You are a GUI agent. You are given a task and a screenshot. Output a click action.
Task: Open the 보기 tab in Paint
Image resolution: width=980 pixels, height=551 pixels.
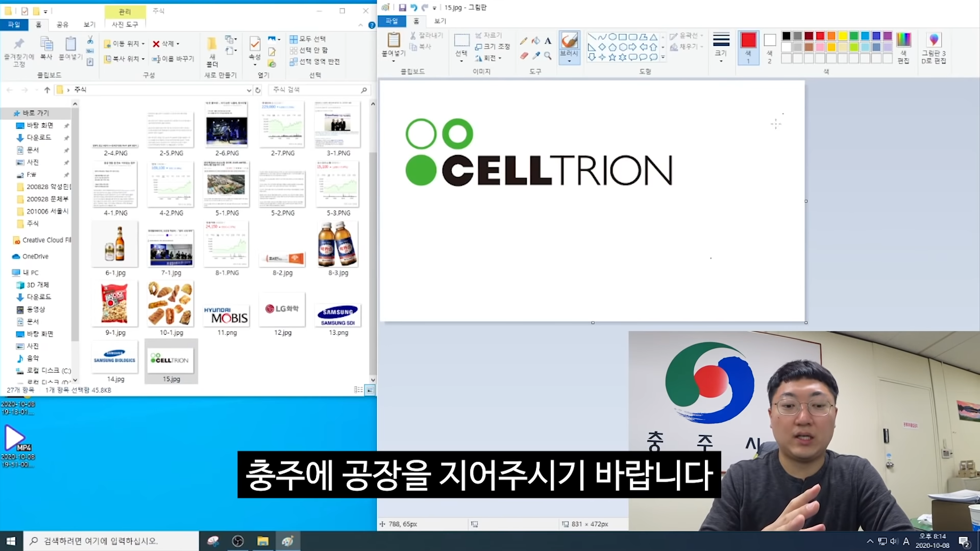(440, 21)
